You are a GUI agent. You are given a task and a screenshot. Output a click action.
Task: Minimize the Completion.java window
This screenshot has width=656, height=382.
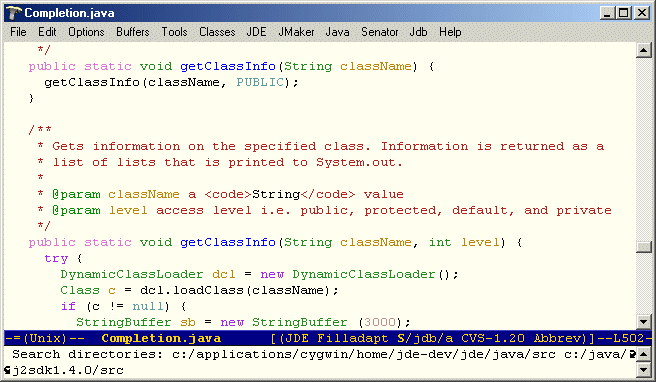607,13
